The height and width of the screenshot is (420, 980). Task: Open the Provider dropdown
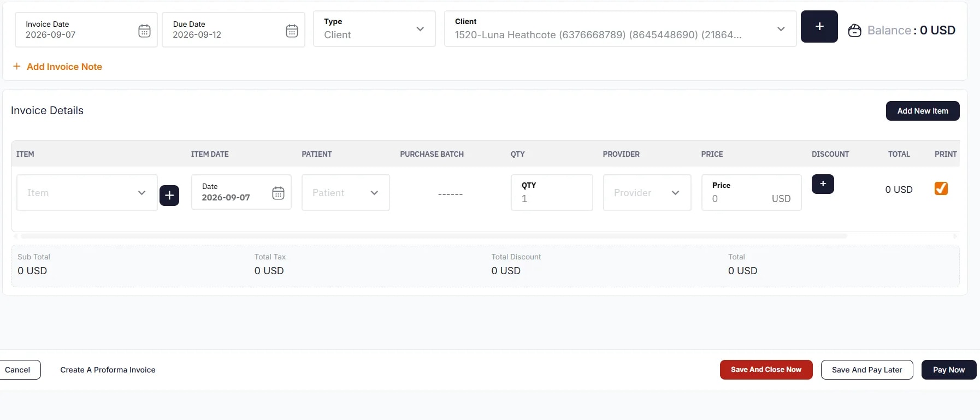coord(647,192)
